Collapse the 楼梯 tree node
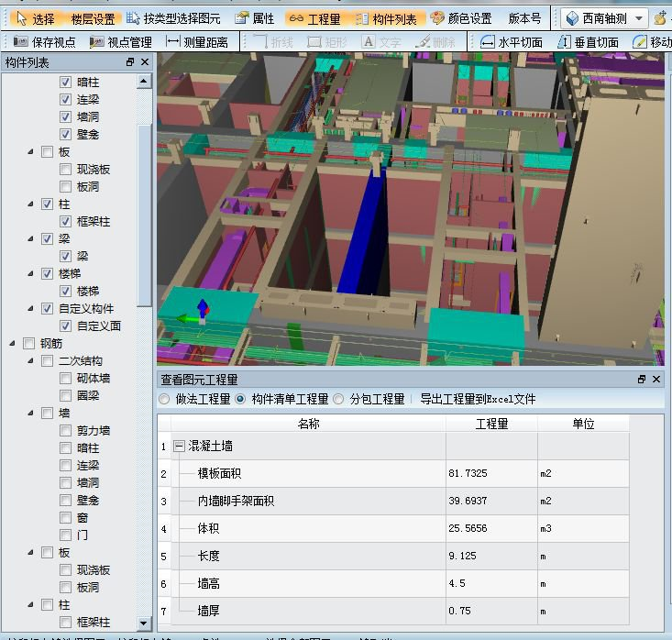672x640 pixels. pyautogui.click(x=30, y=273)
